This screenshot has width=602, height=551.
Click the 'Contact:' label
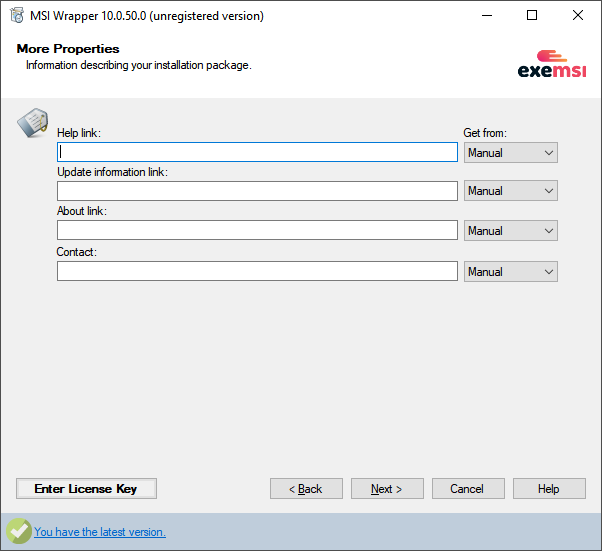point(76,252)
